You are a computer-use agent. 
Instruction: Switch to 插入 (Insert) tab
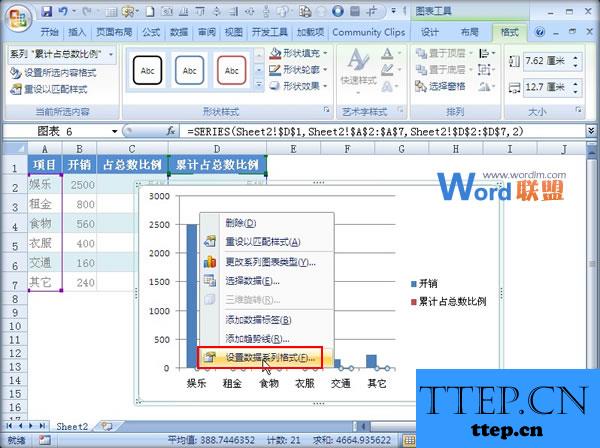[x=77, y=32]
